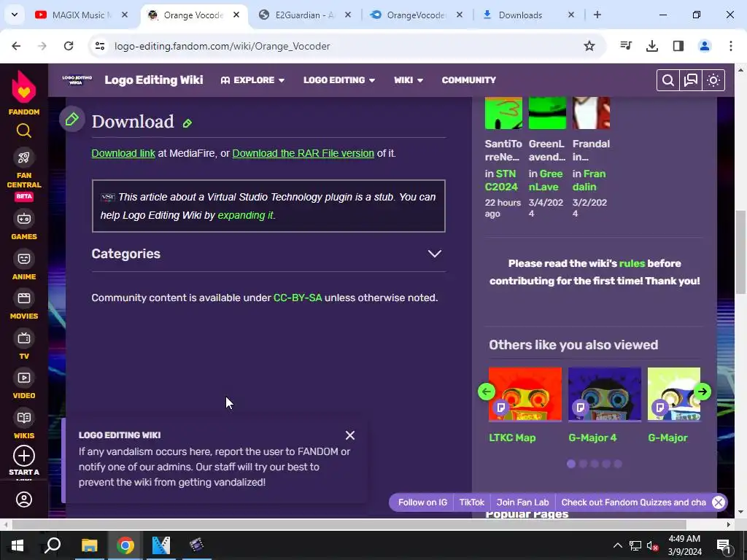View site information icon
This screenshot has width=747, height=560.
coord(99,46)
